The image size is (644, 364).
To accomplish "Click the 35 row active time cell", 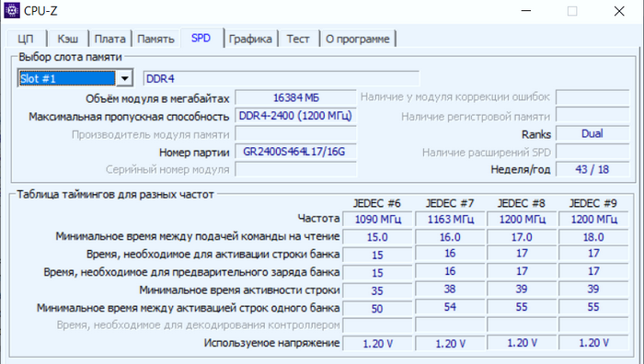I will [x=377, y=290].
